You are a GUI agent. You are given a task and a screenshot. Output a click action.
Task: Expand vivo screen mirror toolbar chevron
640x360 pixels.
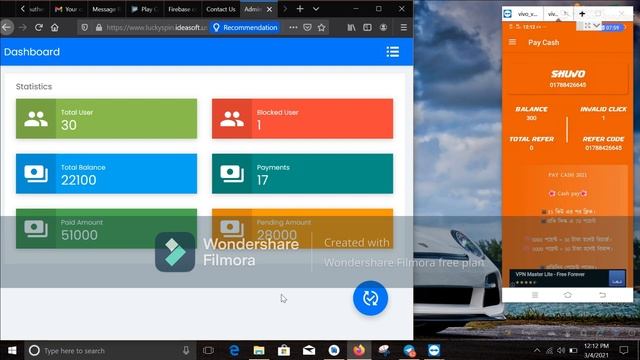[x=596, y=26]
